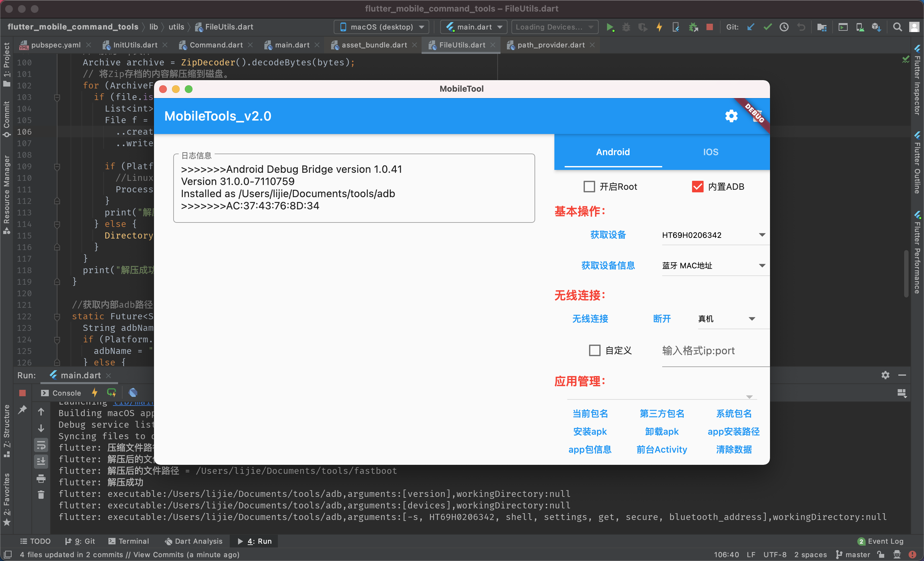Open the 真机 connection dropdown

click(x=752, y=319)
